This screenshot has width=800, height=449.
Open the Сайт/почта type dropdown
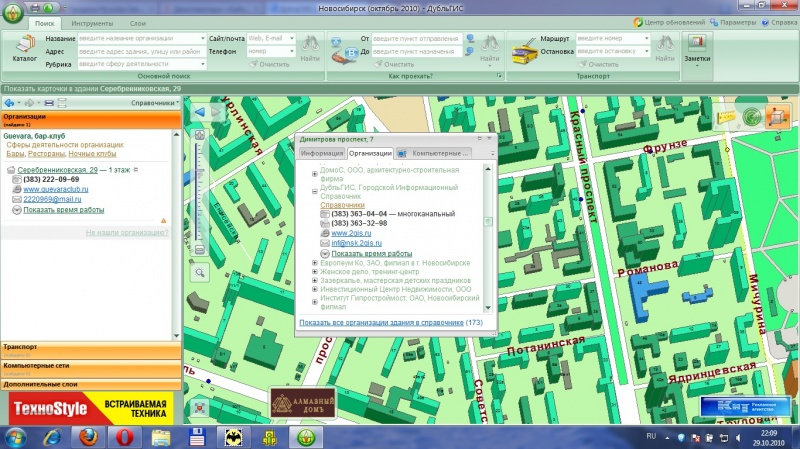[x=292, y=38]
